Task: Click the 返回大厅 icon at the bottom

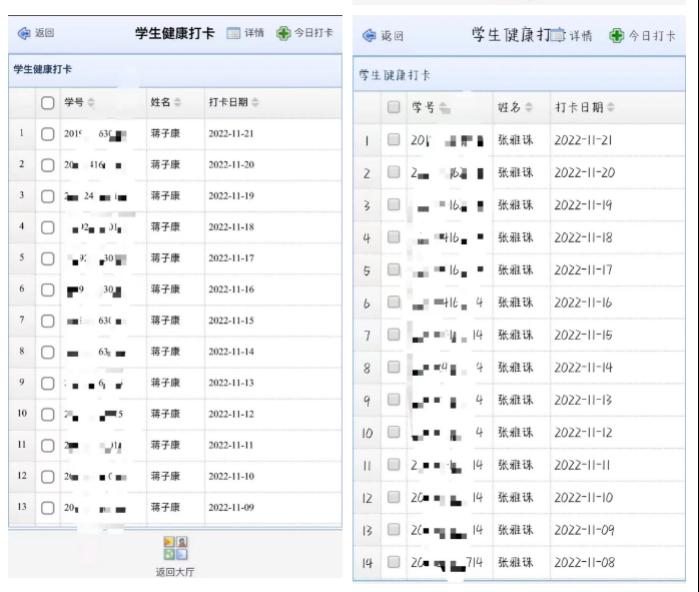Action: coord(175,547)
